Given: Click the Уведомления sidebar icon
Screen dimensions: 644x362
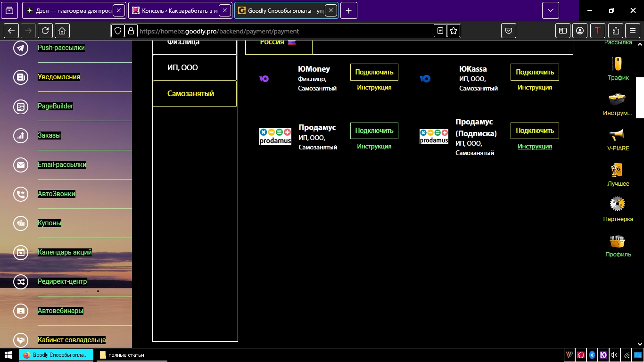Looking at the screenshot, I should (21, 77).
